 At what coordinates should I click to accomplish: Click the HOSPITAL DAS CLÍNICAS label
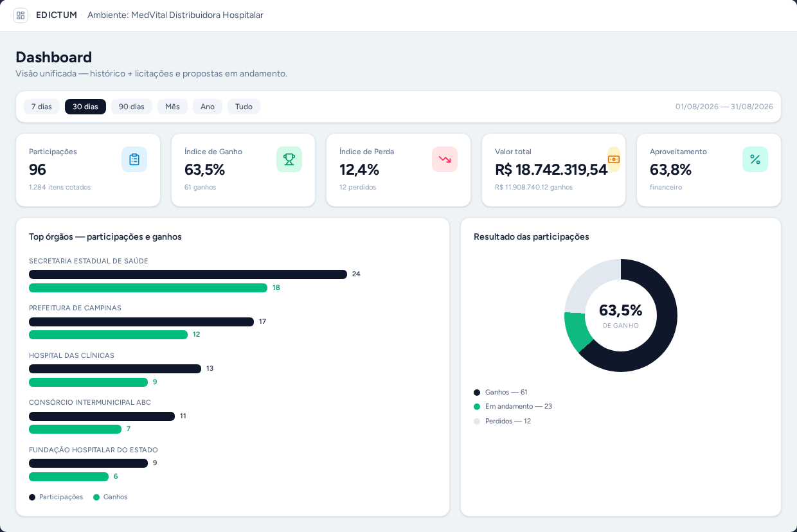(71, 355)
